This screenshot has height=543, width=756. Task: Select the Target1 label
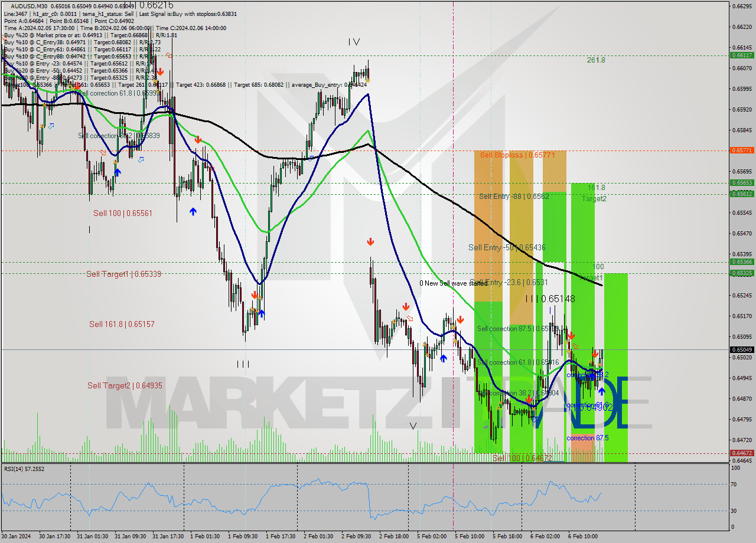[x=591, y=277]
